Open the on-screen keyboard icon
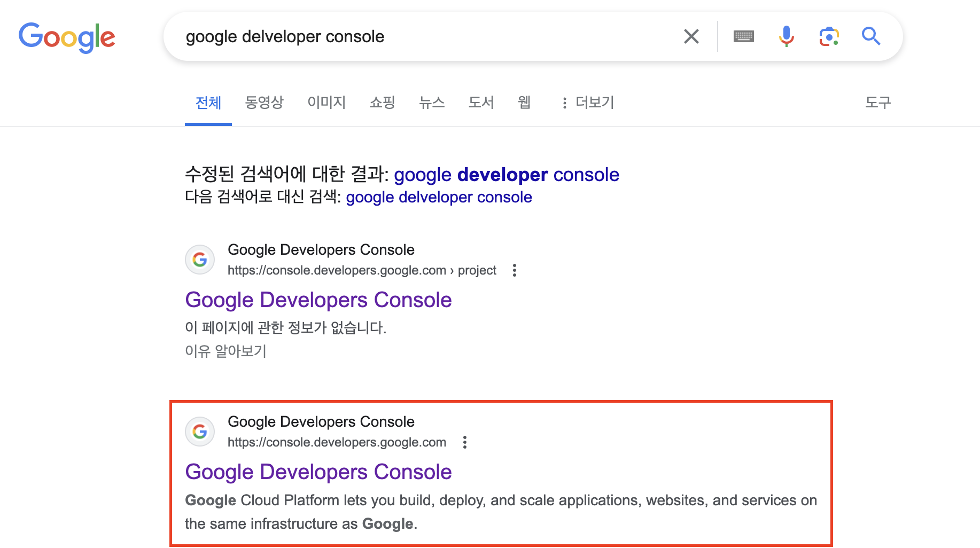This screenshot has height=548, width=980. pos(744,36)
